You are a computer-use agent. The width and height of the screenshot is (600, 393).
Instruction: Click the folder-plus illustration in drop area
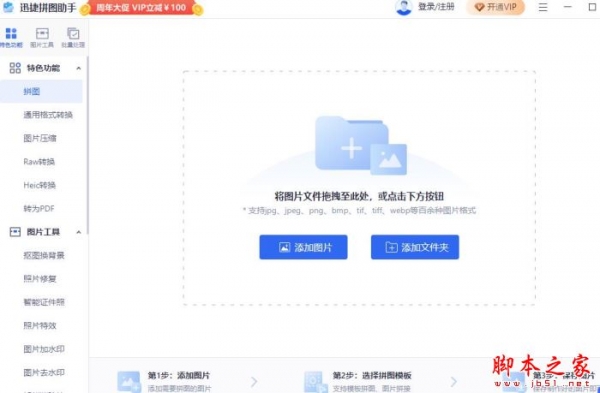(x=360, y=145)
